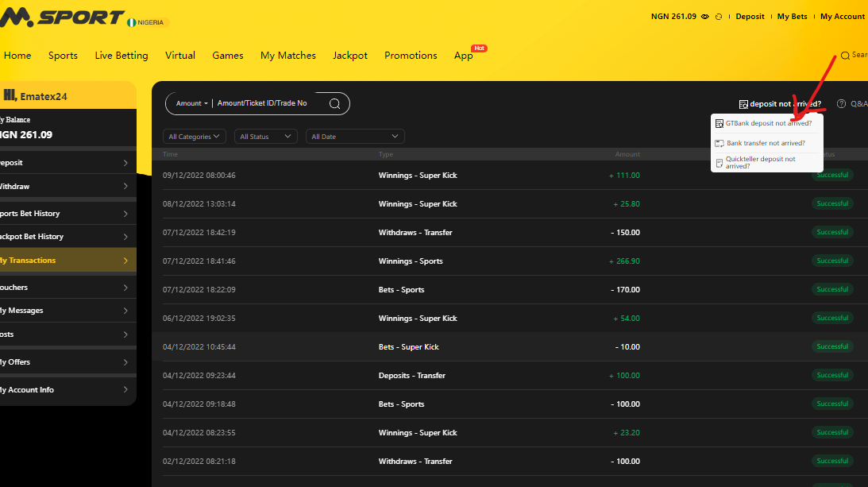The image size is (868, 487).
Task: Open Search using the magnifier icon top right
Action: pyautogui.click(x=847, y=56)
